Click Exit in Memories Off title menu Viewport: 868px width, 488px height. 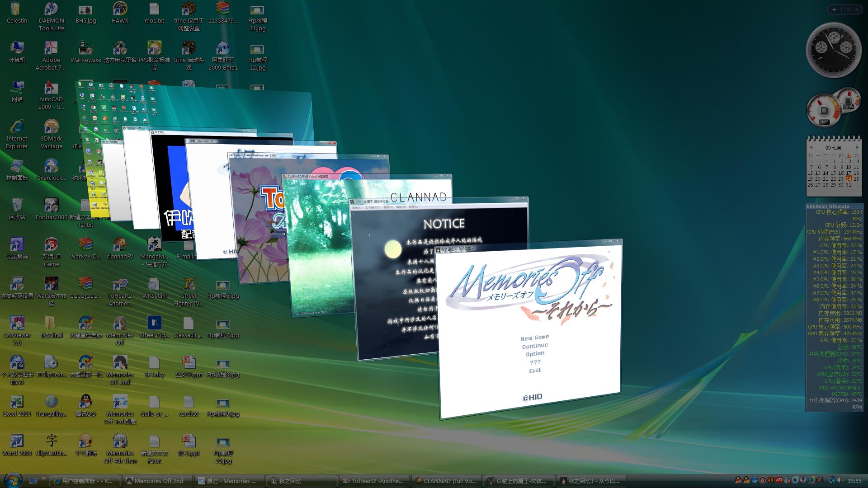(535, 371)
